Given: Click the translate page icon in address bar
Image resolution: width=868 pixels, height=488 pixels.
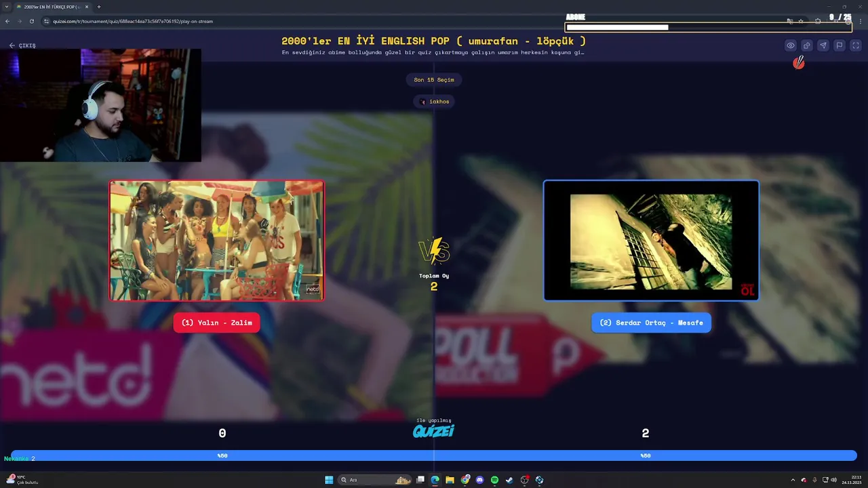Looking at the screenshot, I should pyautogui.click(x=790, y=21).
